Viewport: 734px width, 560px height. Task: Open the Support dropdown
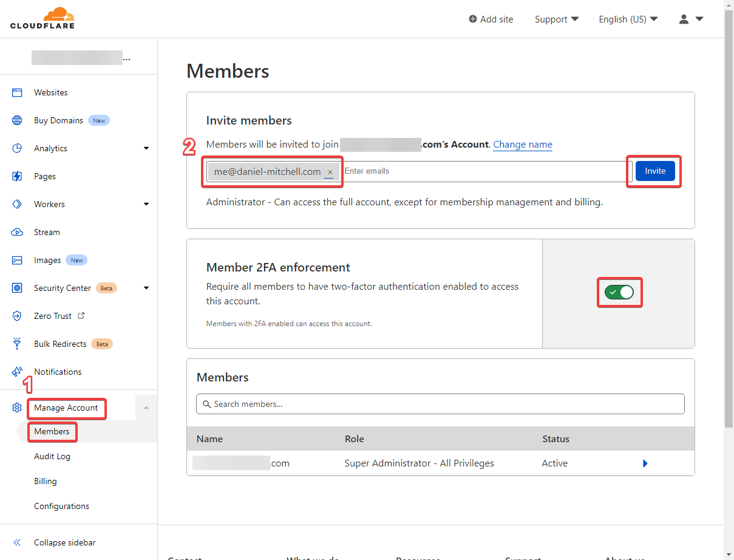coord(556,19)
